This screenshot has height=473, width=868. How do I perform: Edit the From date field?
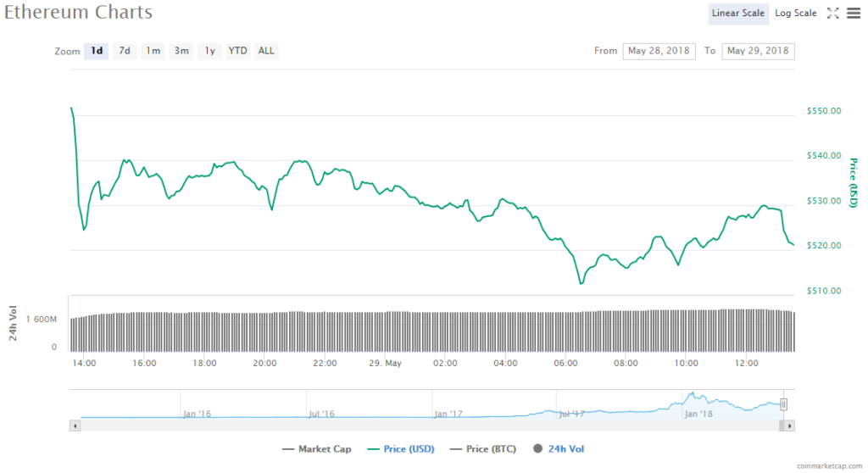(659, 51)
